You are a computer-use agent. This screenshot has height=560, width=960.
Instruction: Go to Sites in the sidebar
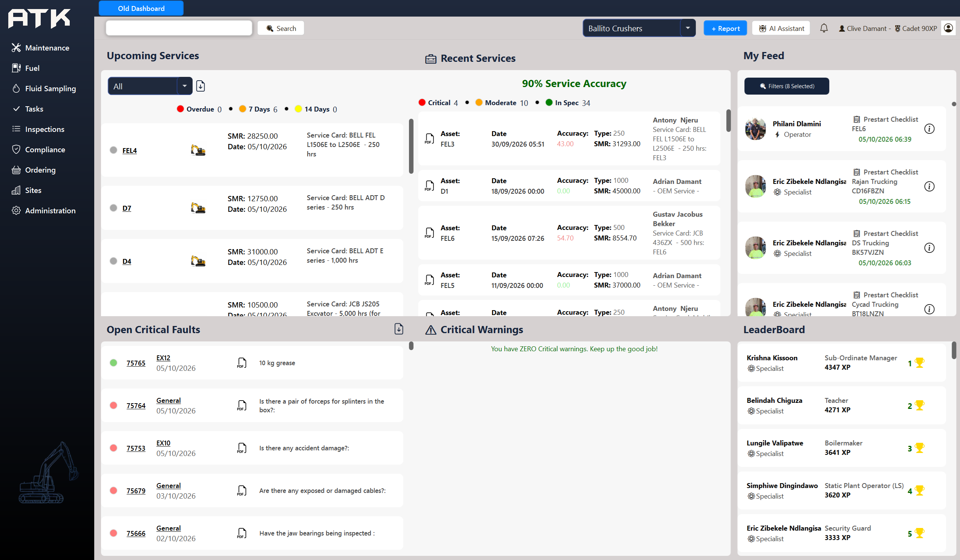26,190
